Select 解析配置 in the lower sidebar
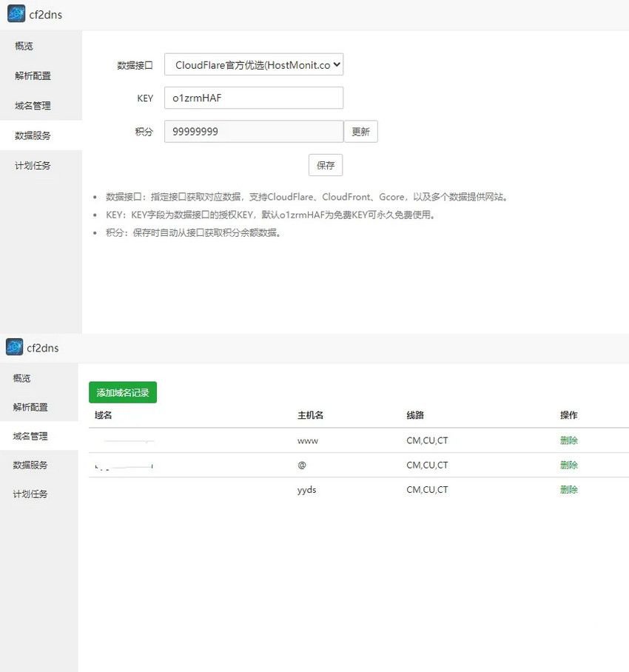Screen dimensions: 629x672 pos(30,407)
